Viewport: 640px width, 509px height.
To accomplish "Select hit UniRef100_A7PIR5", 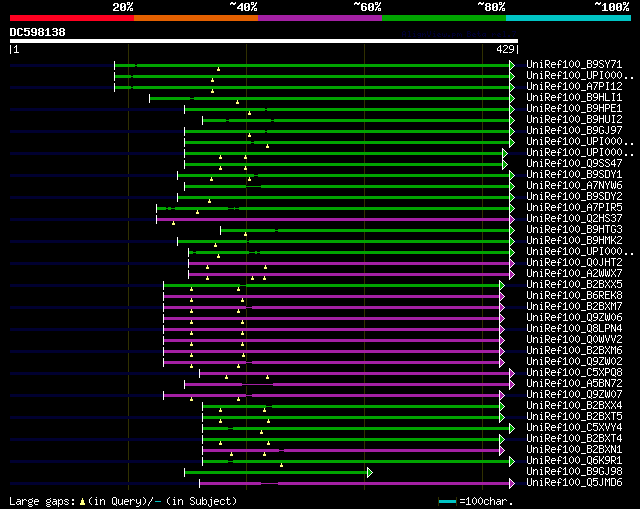I will pyautogui.click(x=574, y=208).
